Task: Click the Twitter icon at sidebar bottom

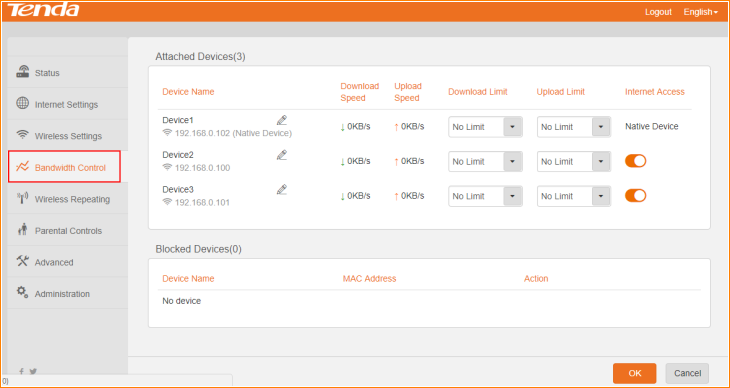Action: (x=33, y=372)
